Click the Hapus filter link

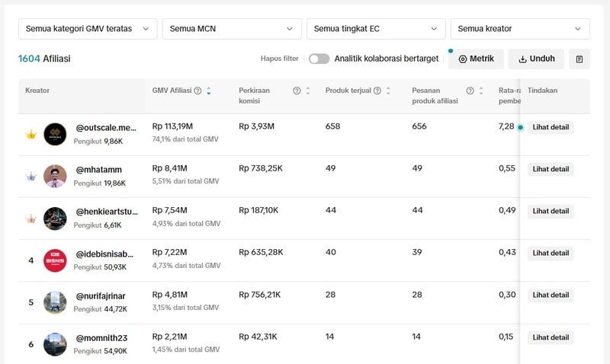tap(279, 59)
